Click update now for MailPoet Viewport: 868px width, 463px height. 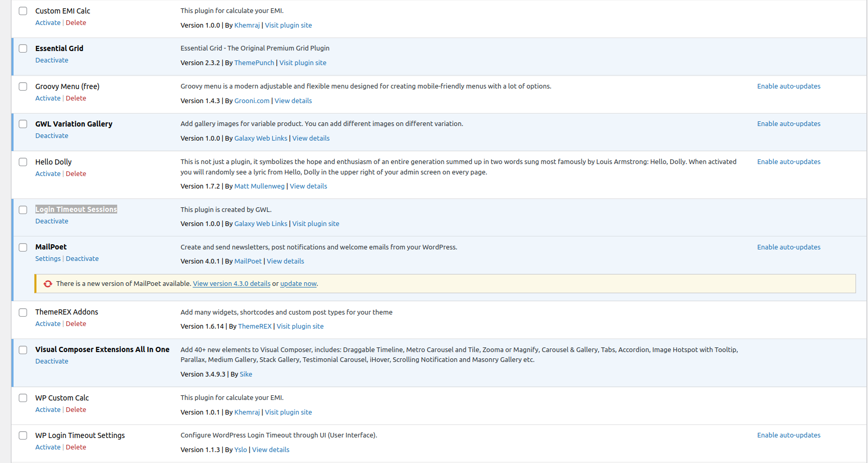click(x=298, y=284)
